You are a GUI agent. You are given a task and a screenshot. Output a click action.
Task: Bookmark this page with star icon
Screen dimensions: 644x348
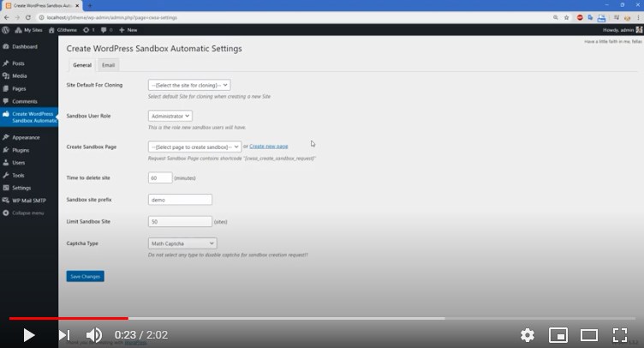(566, 18)
